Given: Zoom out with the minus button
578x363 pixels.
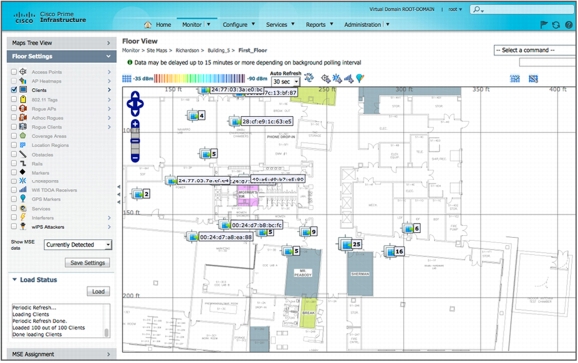Looking at the screenshot, I should coord(135,158).
